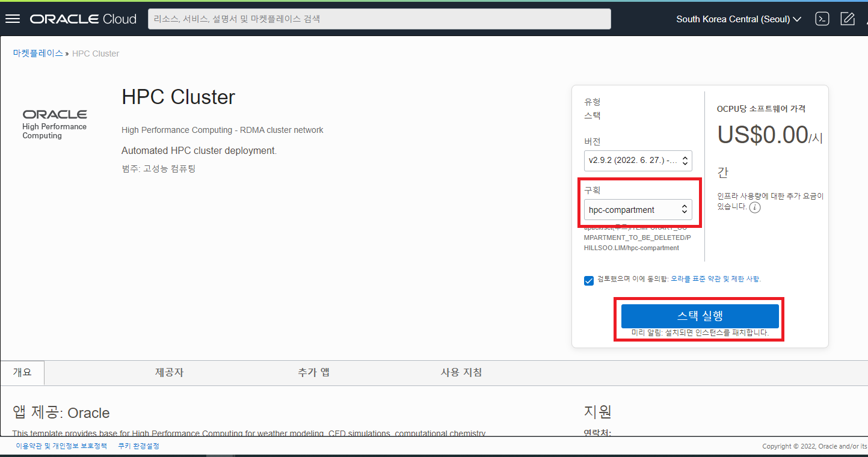This screenshot has height=457, width=868.
Task: Open the v2.9.2 version dropdown
Action: (x=638, y=161)
